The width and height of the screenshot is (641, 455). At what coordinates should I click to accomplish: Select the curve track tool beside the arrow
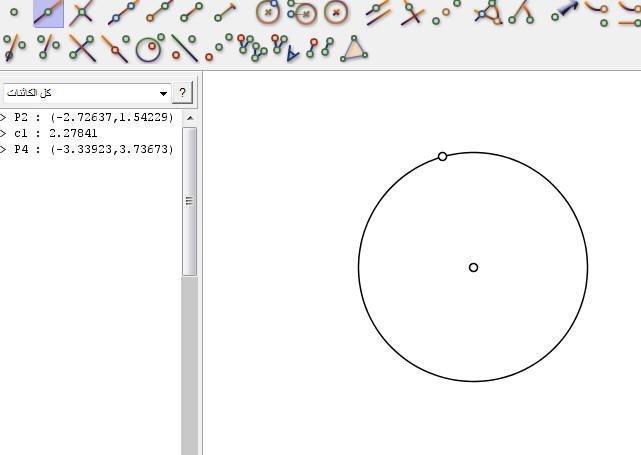(597, 12)
